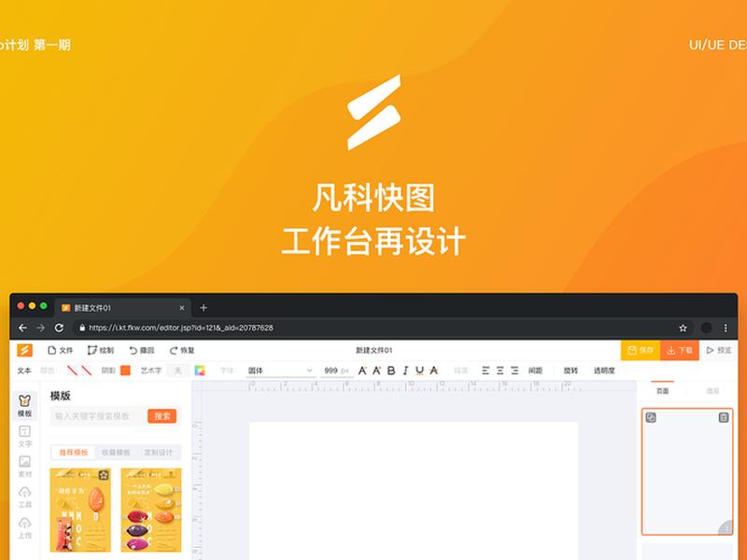Toggle underline text formatting
747x560 pixels.
(419, 371)
